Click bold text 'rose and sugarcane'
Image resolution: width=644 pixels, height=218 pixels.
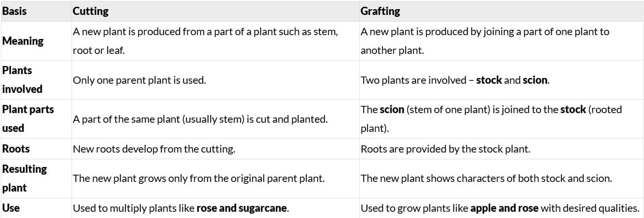(242, 209)
